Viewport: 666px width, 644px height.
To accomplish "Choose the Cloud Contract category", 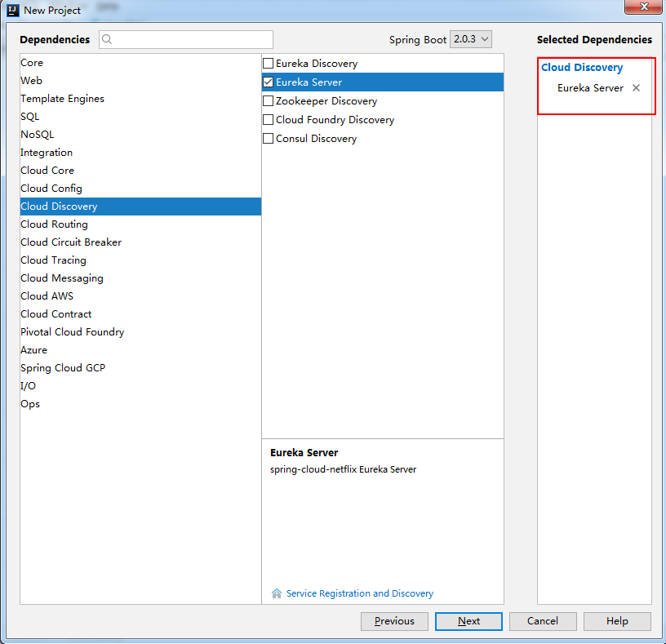I will [x=140, y=314].
